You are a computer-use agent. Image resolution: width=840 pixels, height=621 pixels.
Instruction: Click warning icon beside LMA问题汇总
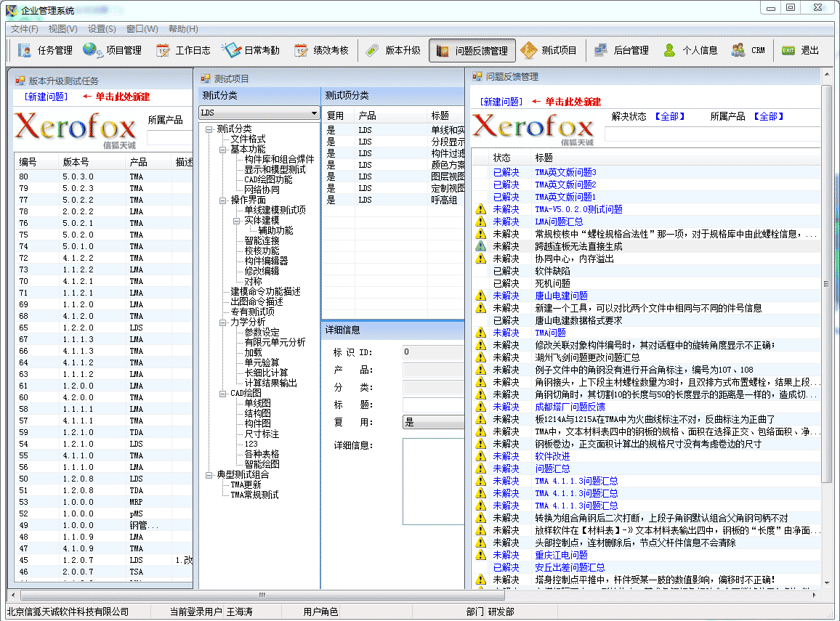click(x=480, y=222)
